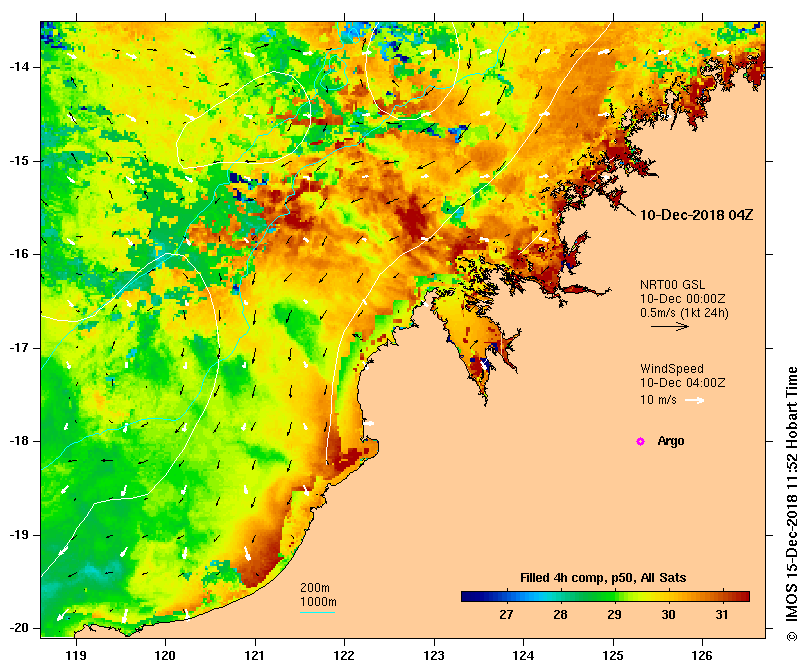Click the 'WindSpeed' legend label
Image resolution: width=809 pixels, height=672 pixels.
click(x=672, y=369)
